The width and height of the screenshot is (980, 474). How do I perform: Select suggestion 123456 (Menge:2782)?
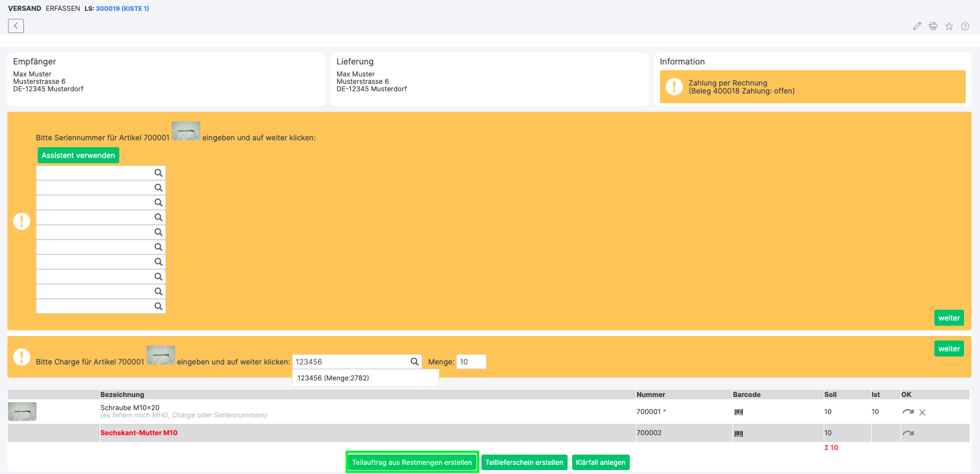pyautogui.click(x=333, y=378)
